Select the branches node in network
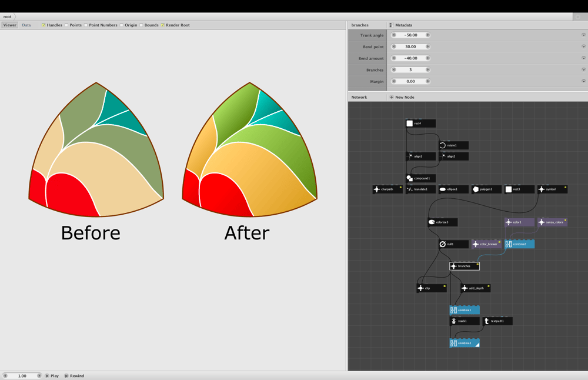This screenshot has width=588, height=380. [465, 266]
